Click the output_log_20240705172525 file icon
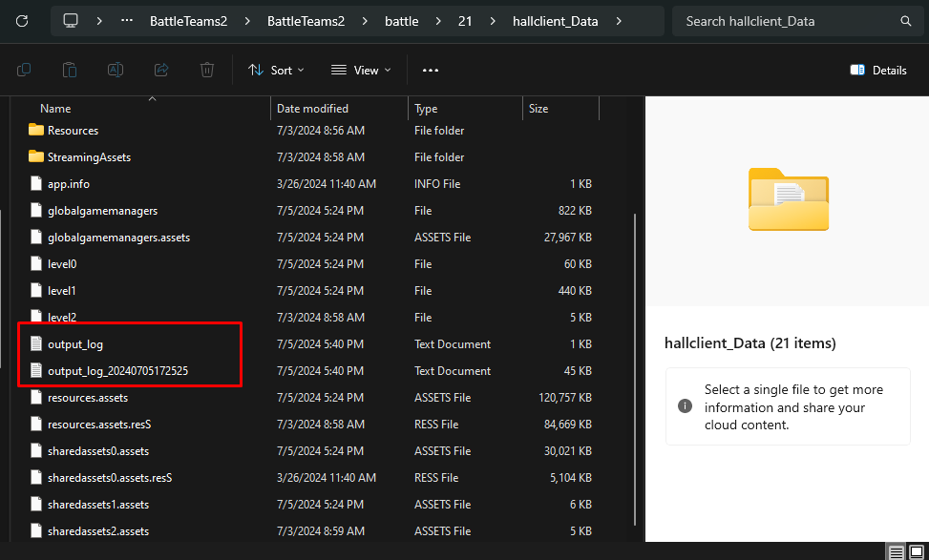The height and width of the screenshot is (560, 929). 36,370
